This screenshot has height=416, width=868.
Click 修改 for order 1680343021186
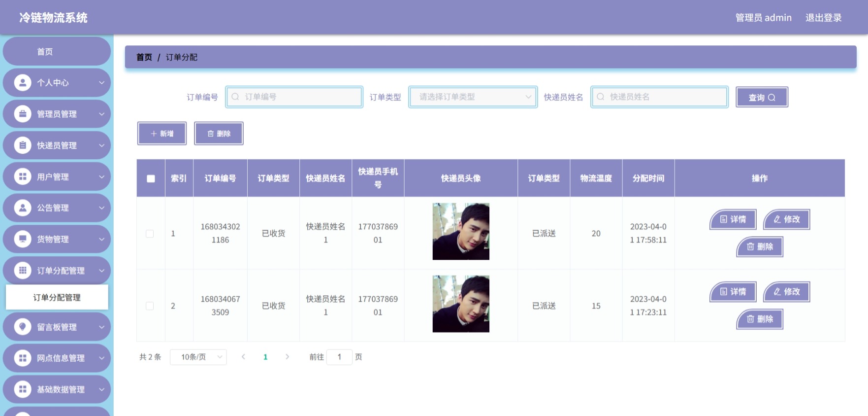pyautogui.click(x=787, y=219)
